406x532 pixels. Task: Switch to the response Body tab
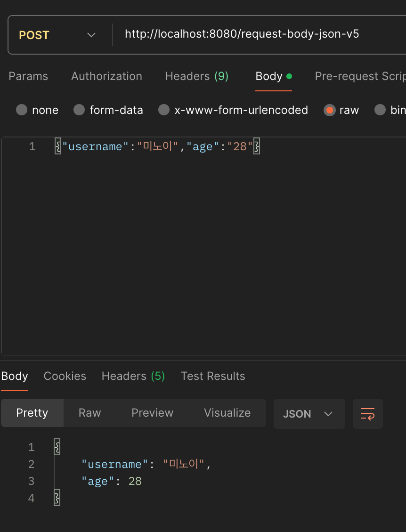(15, 376)
